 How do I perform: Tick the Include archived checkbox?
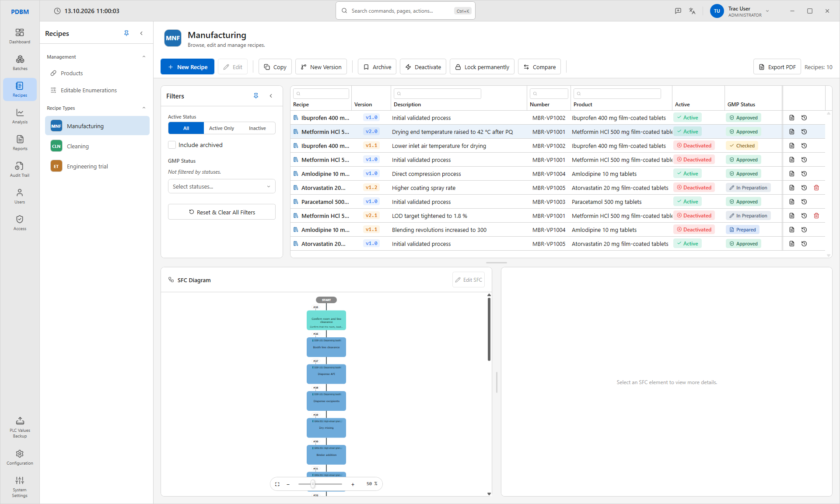click(172, 145)
